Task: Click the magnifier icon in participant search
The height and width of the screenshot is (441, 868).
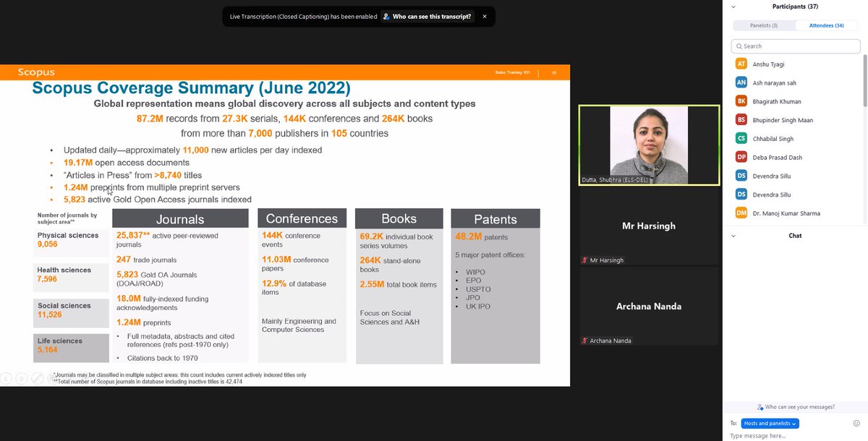Action: pos(739,46)
